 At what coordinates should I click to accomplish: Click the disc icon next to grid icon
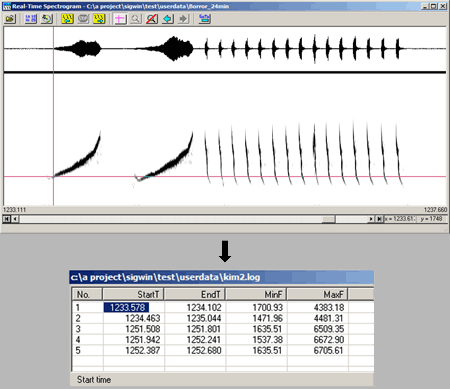(47, 19)
